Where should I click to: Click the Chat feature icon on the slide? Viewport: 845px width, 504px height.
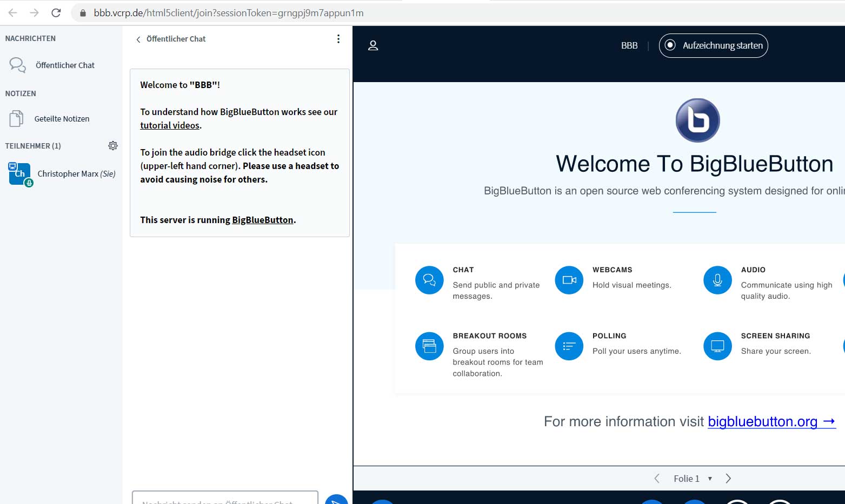(429, 280)
